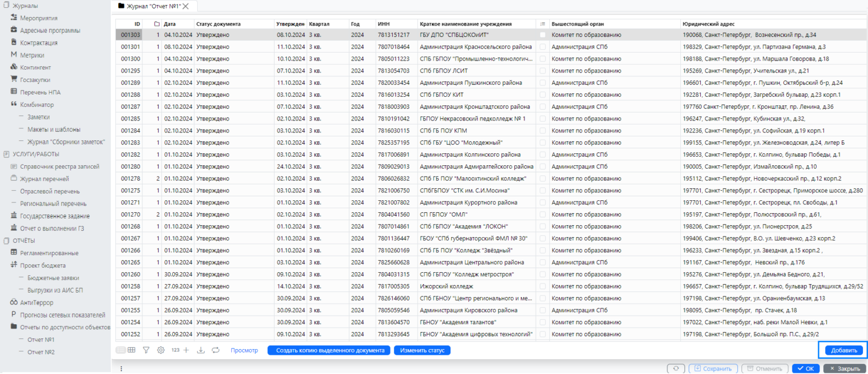
Task: Click the Изменить статус button
Action: pos(422,350)
